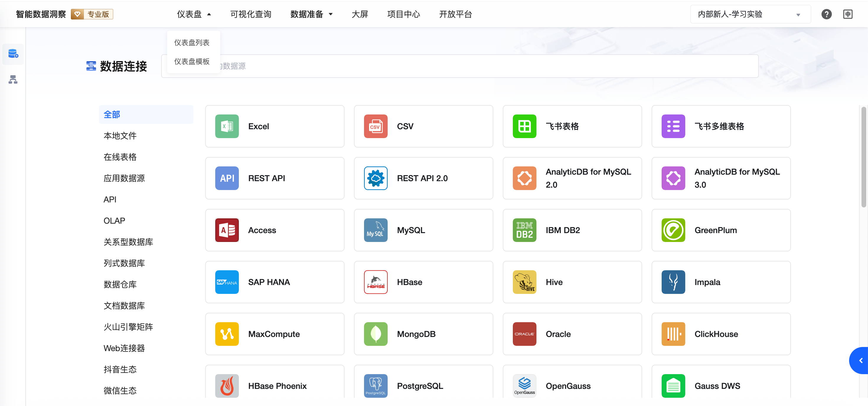Select the PostgreSQL elephant icon
868x406 pixels.
376,385
